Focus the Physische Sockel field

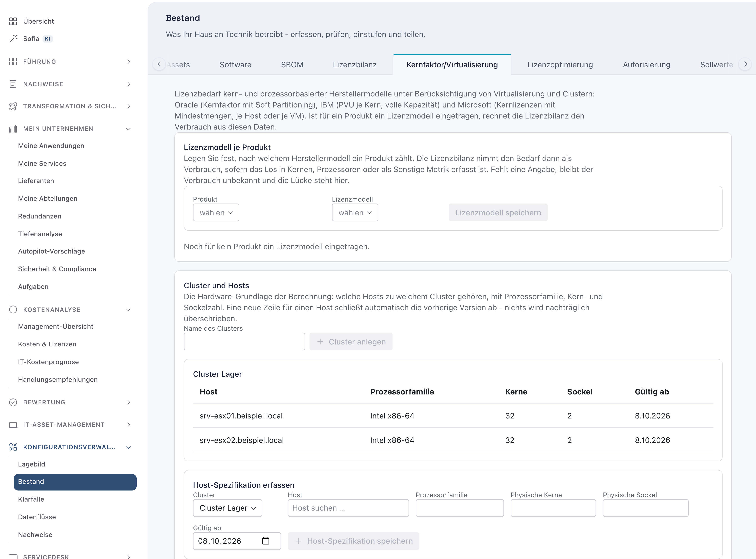[645, 508]
